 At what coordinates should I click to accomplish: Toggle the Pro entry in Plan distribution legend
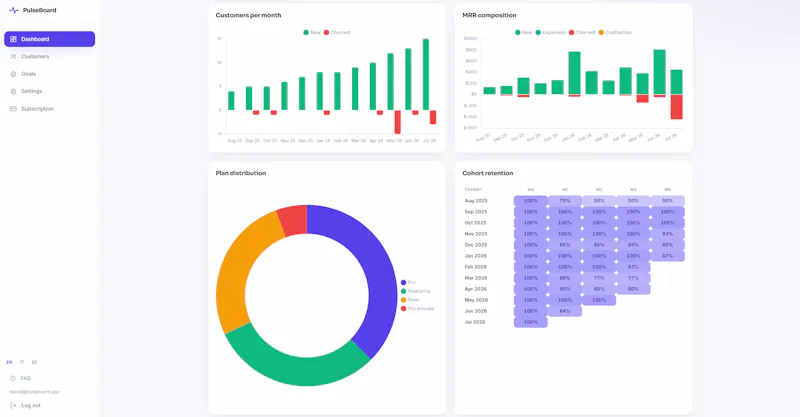pyautogui.click(x=408, y=282)
